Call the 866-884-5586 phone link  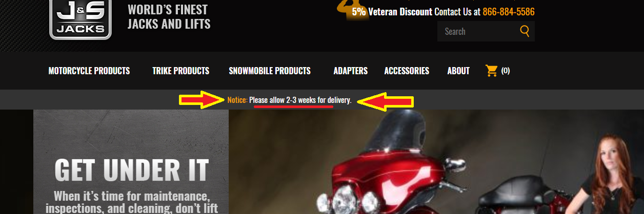coord(509,11)
